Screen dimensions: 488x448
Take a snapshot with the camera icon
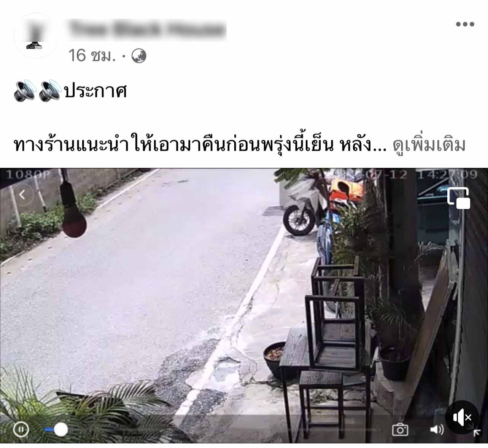[x=400, y=430]
